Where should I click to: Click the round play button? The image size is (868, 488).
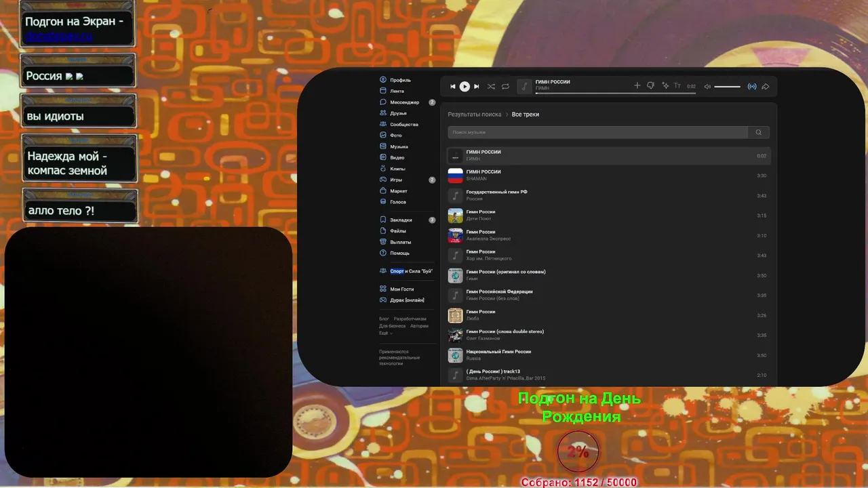[465, 86]
